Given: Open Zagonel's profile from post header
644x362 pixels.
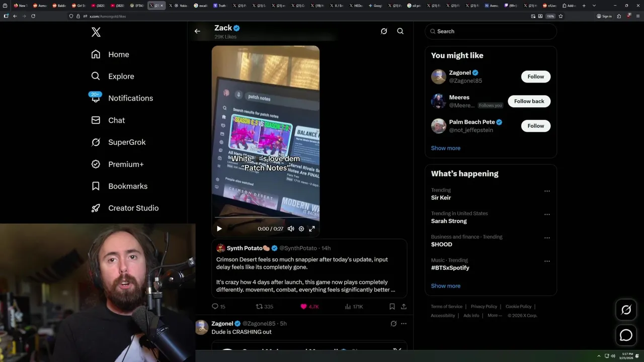Looking at the screenshot, I should (x=222, y=323).
